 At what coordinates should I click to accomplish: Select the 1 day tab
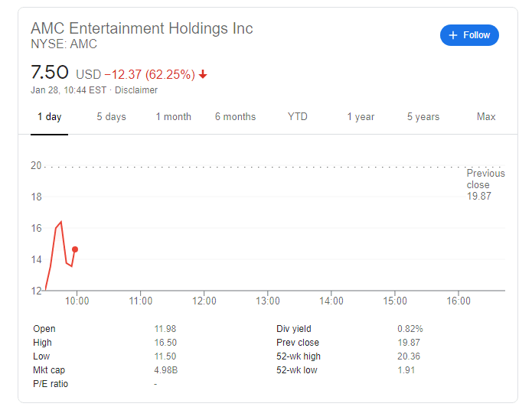pyautogui.click(x=49, y=117)
